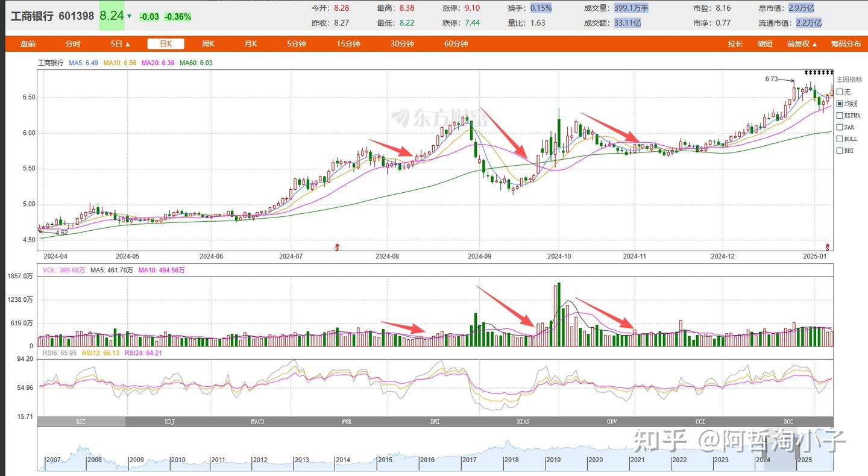The image size is (868, 476).
Task: Click the MA10: 6.56 legend label
Action: [120, 63]
